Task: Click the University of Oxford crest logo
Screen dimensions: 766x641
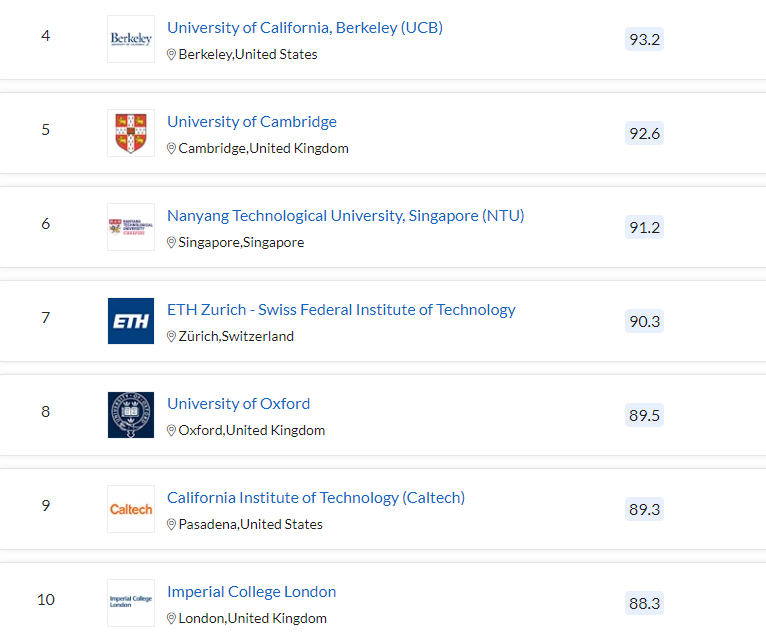Action: pyautogui.click(x=131, y=415)
